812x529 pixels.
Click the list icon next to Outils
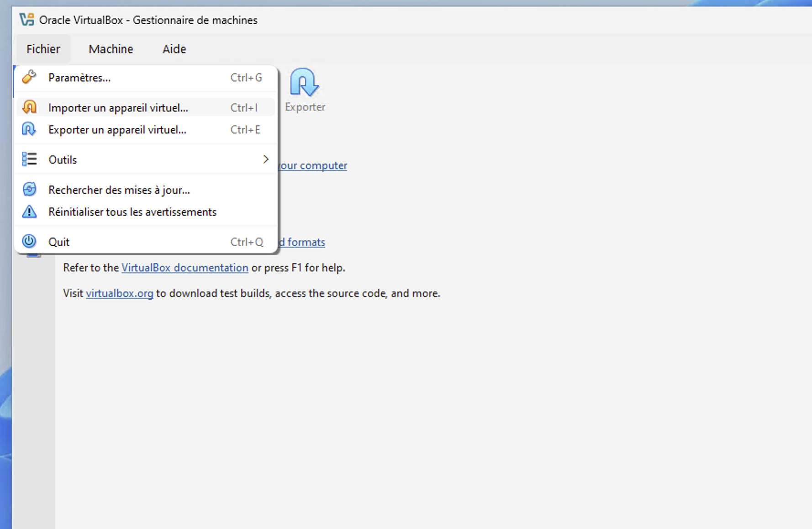click(29, 159)
